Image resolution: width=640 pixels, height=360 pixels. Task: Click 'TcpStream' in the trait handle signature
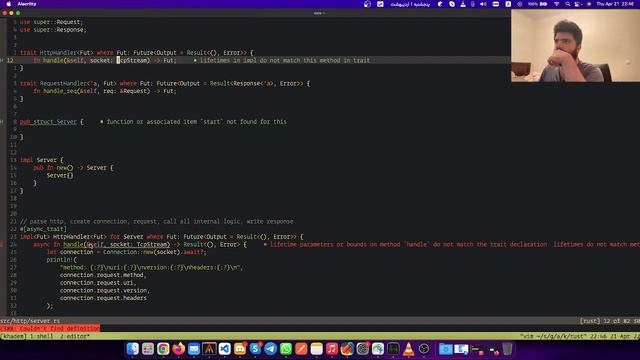click(132, 60)
